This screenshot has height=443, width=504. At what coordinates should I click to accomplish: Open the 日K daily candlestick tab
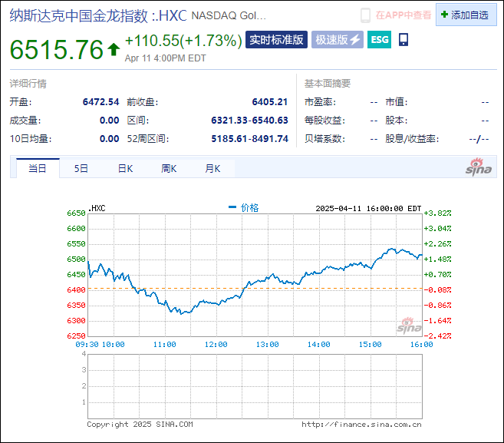(125, 168)
